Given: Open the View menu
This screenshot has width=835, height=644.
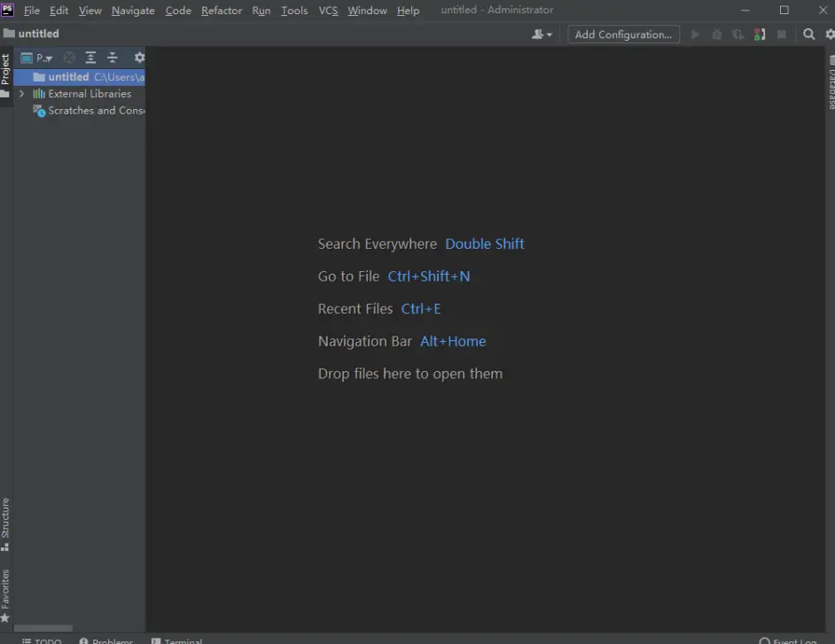Looking at the screenshot, I should [90, 10].
